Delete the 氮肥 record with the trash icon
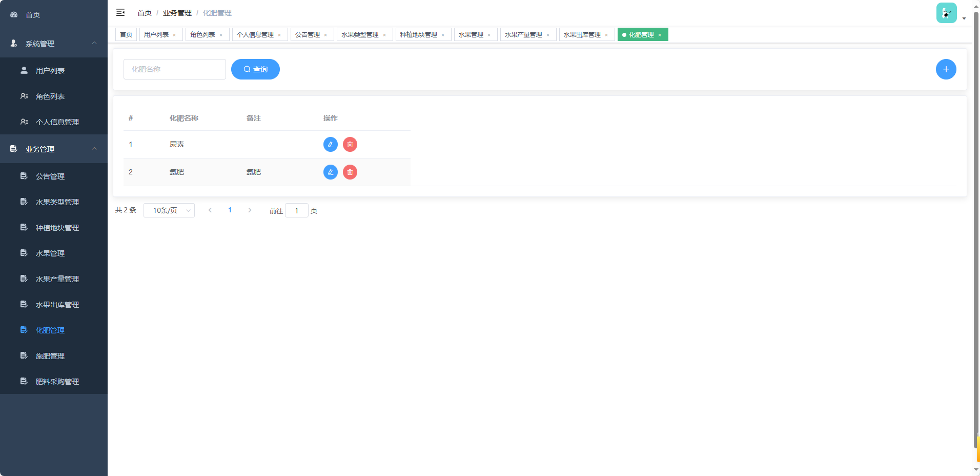Image resolution: width=980 pixels, height=476 pixels. point(350,172)
